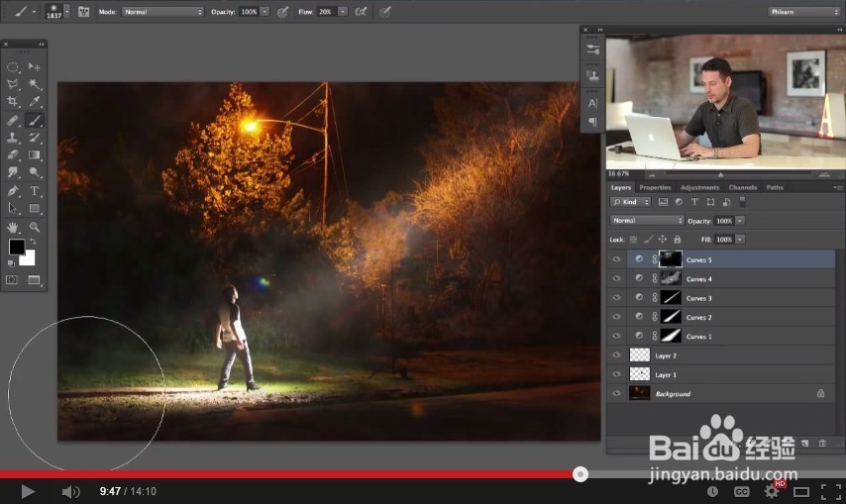Select the Type tool
Image resolution: width=846 pixels, height=504 pixels.
pyautogui.click(x=34, y=191)
